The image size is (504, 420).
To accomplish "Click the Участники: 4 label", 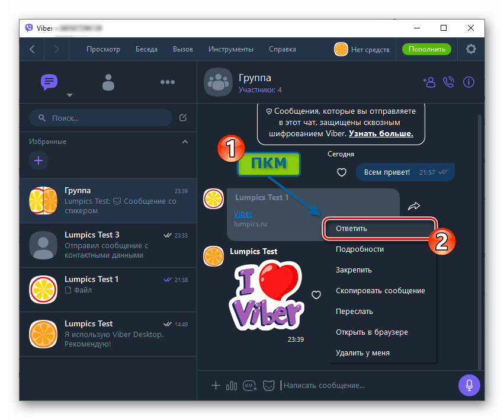I will 260,90.
